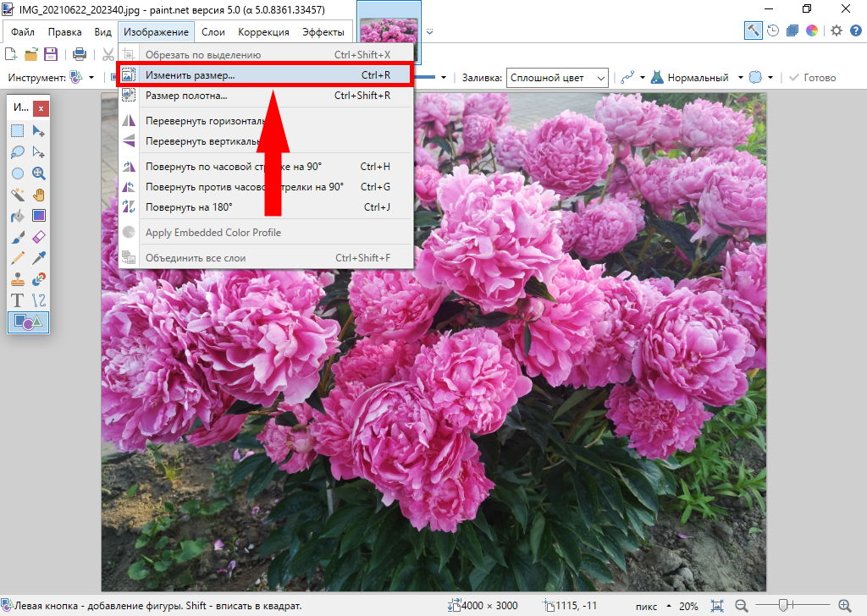Pick the Paint Bucket fill tool
The image size is (867, 616).
[x=18, y=216]
